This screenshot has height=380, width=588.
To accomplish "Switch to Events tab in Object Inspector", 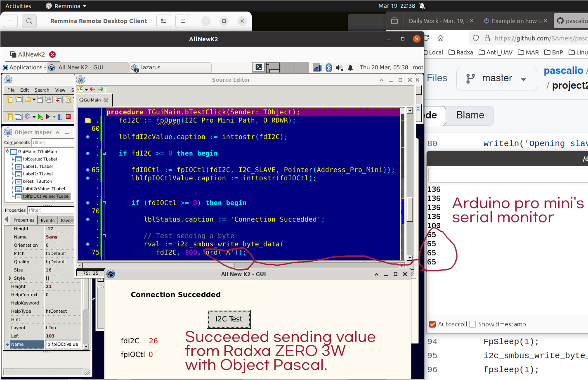I will (x=47, y=220).
